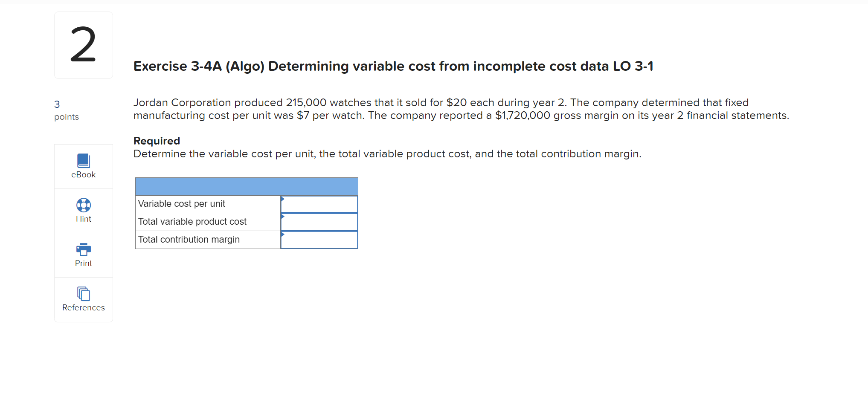868x417 pixels.
Task: Expand the marker on Variable cost per unit cell
Action: pos(282,200)
